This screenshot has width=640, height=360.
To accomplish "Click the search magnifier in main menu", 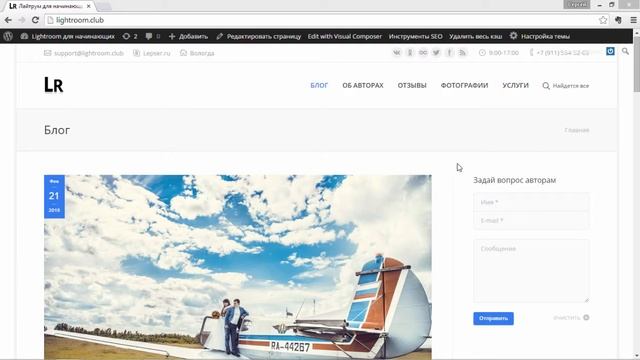I will click(546, 86).
